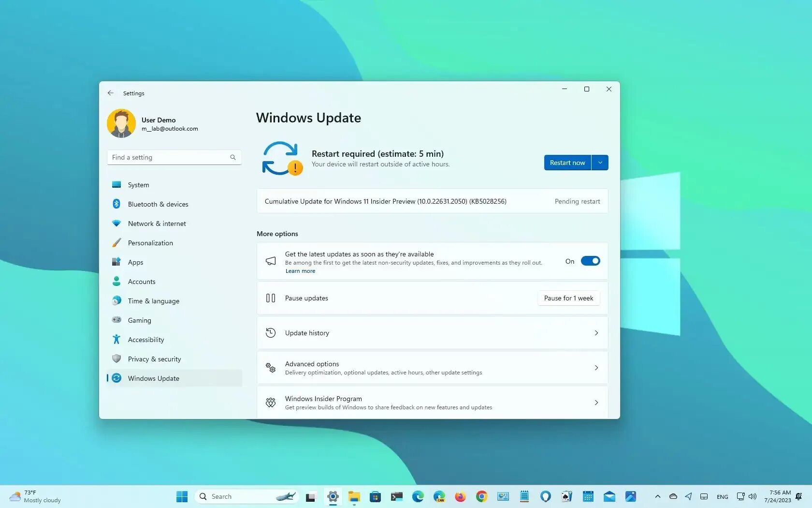
Task: Click the m_lab@outlook.com account email
Action: click(x=170, y=129)
